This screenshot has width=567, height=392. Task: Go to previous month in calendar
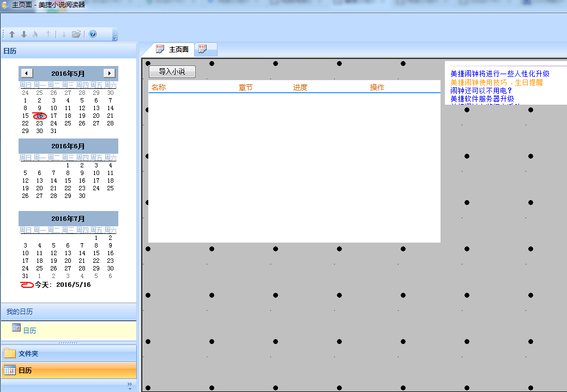click(27, 73)
